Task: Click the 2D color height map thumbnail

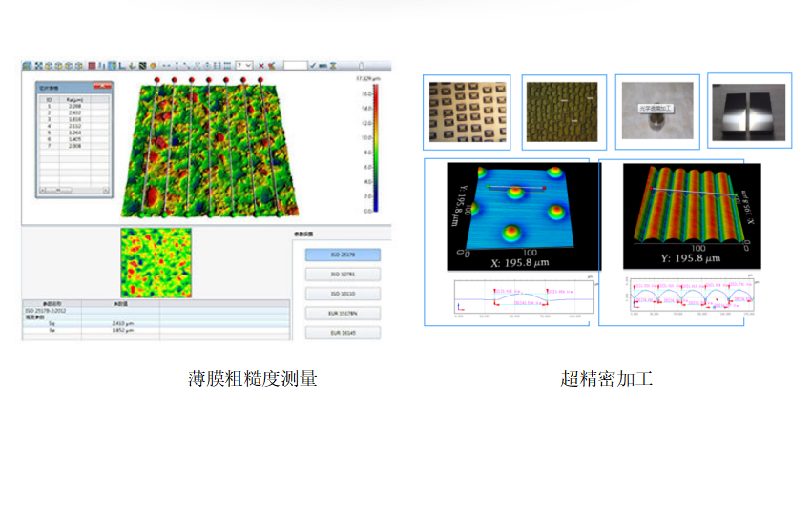Action: click(156, 263)
